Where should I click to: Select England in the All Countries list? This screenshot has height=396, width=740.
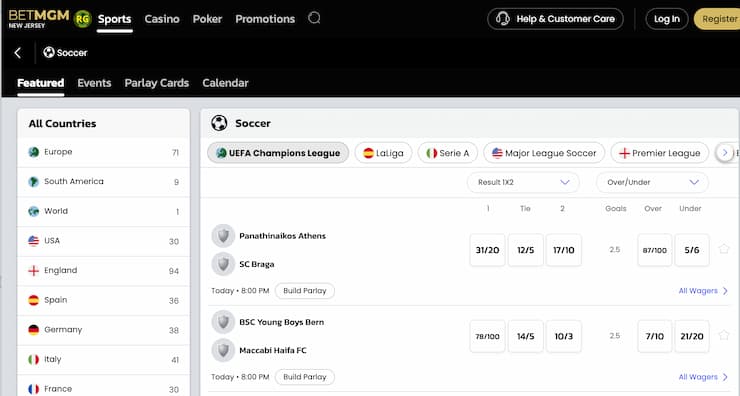[x=103, y=271]
